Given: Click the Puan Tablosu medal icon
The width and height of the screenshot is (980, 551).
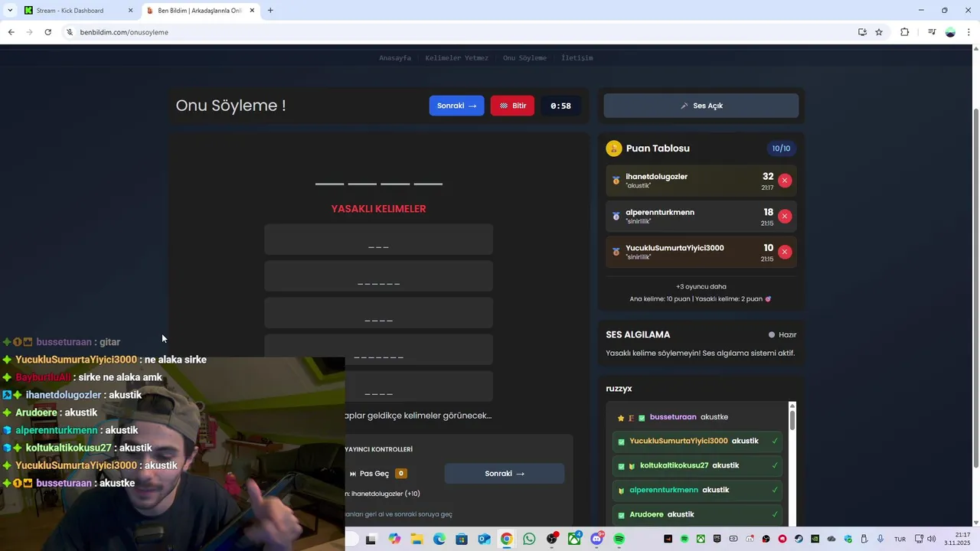Looking at the screenshot, I should [x=614, y=148].
